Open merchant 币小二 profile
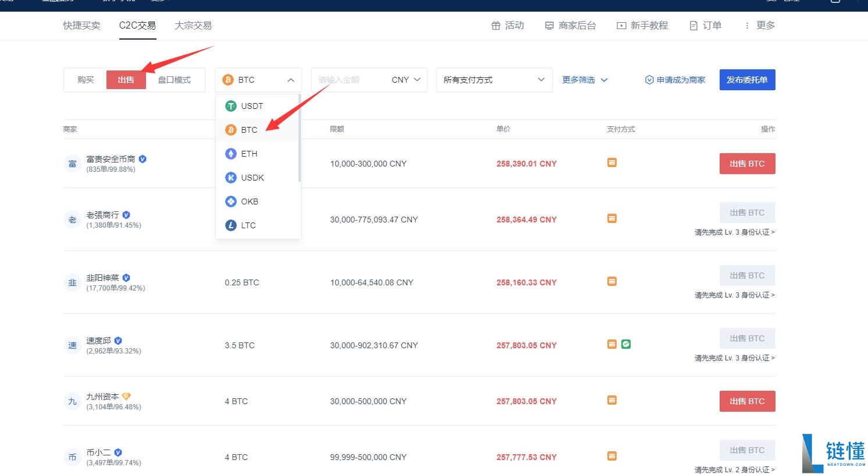868x474 pixels. pyautogui.click(x=98, y=452)
